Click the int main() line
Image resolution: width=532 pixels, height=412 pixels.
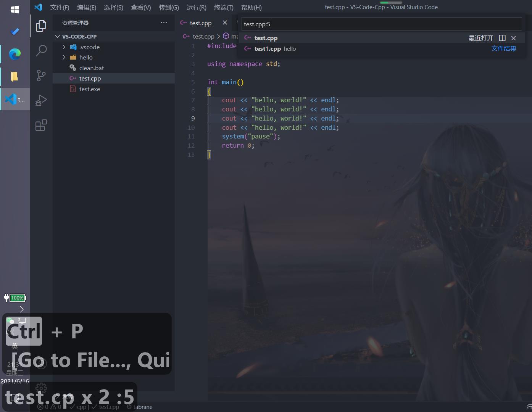tap(226, 82)
